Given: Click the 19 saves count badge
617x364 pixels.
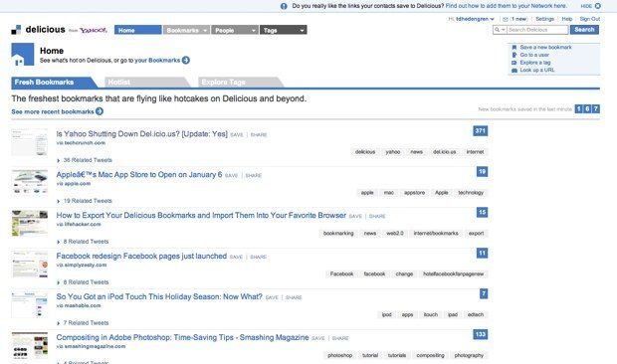Looking at the screenshot, I should (x=482, y=172).
